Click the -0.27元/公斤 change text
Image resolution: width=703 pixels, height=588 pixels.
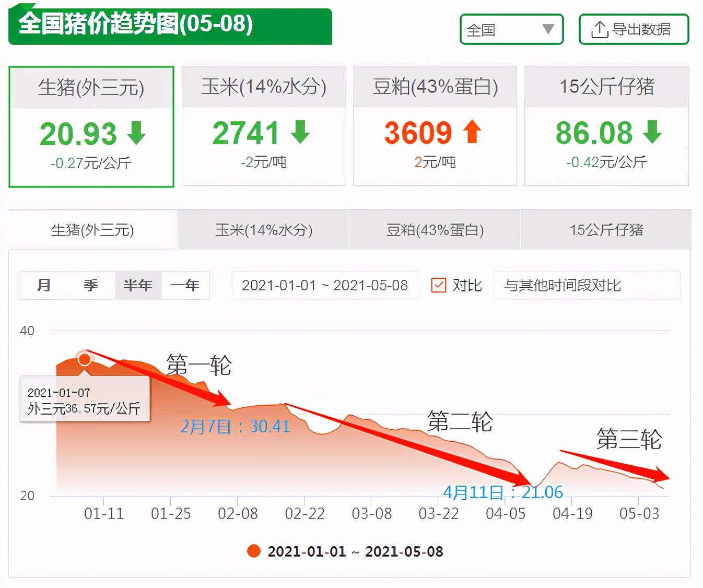click(x=91, y=163)
